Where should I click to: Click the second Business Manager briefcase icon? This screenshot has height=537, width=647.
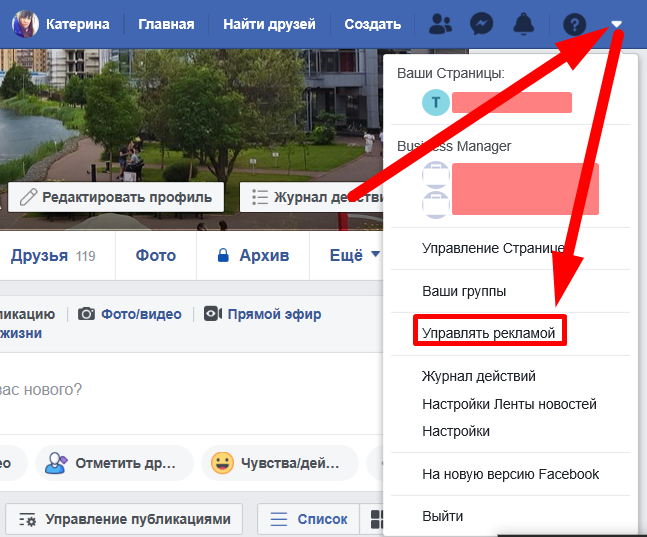point(436,205)
